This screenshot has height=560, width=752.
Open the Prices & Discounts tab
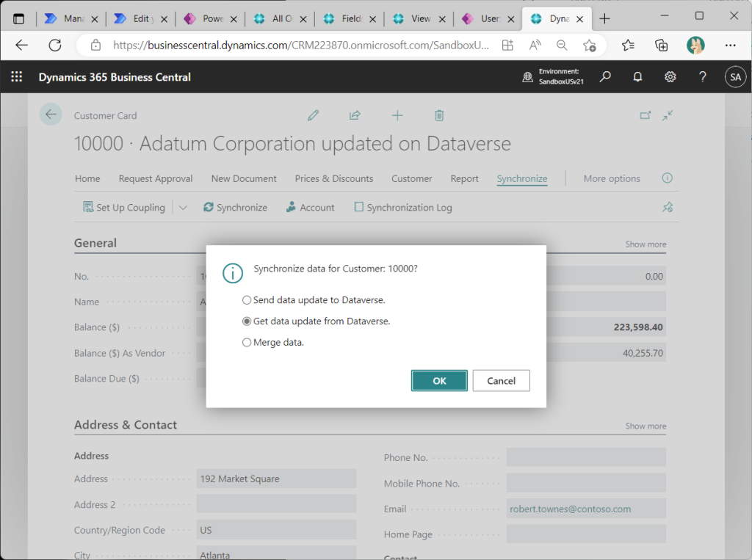pos(334,179)
